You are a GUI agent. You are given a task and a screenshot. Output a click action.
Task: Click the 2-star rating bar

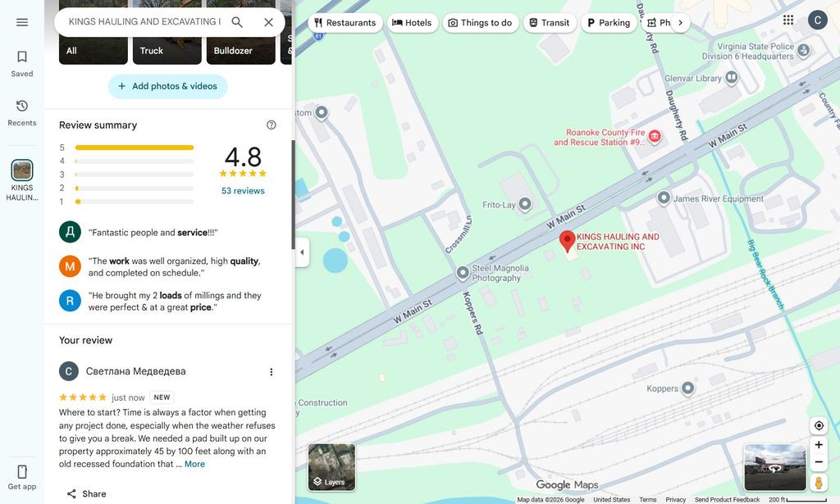(x=134, y=188)
